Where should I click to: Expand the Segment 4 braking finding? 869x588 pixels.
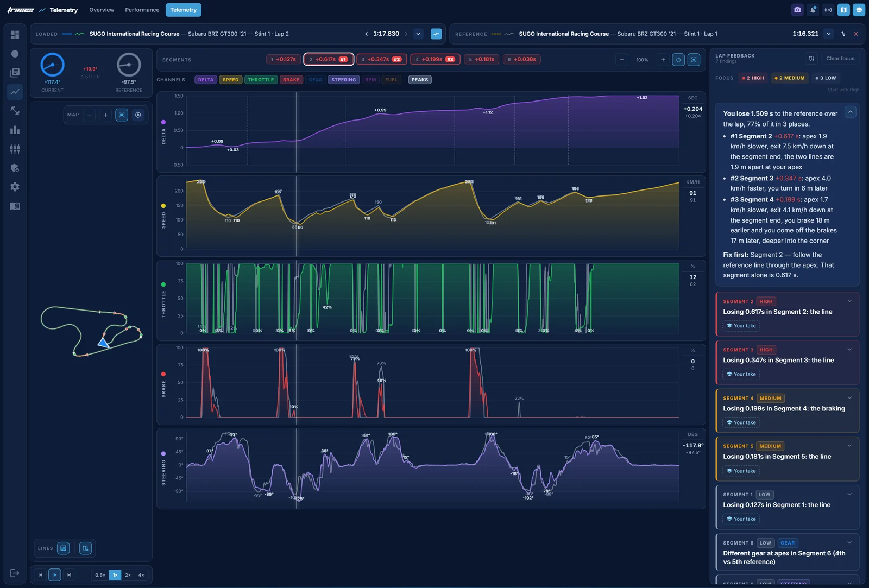[850, 397]
